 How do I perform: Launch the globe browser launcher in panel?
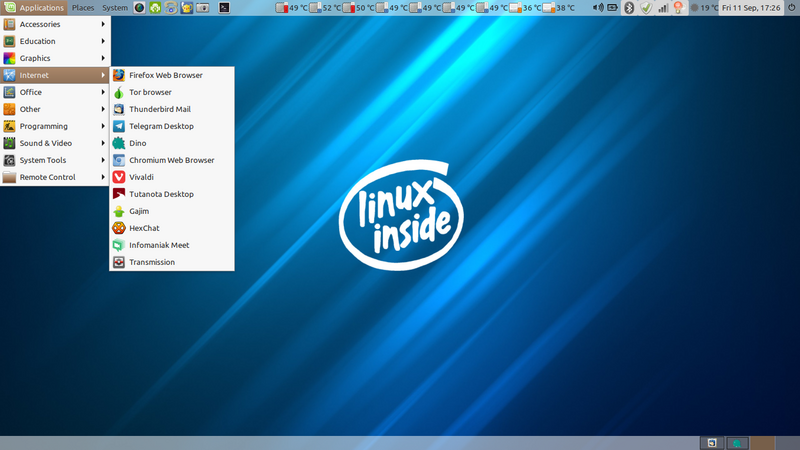(139, 8)
